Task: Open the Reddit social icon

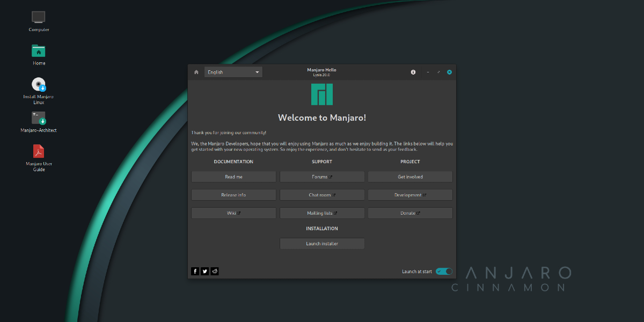Action: click(x=215, y=272)
